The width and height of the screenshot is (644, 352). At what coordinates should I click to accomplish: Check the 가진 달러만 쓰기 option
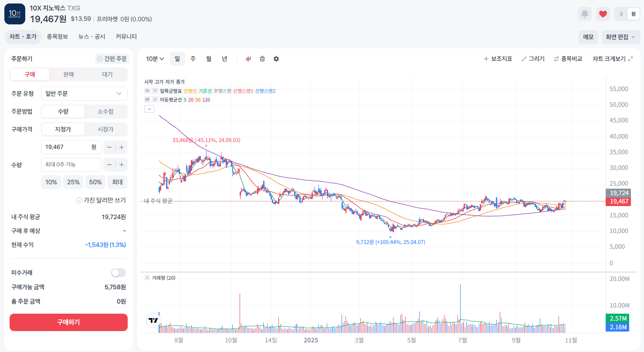[x=101, y=200]
